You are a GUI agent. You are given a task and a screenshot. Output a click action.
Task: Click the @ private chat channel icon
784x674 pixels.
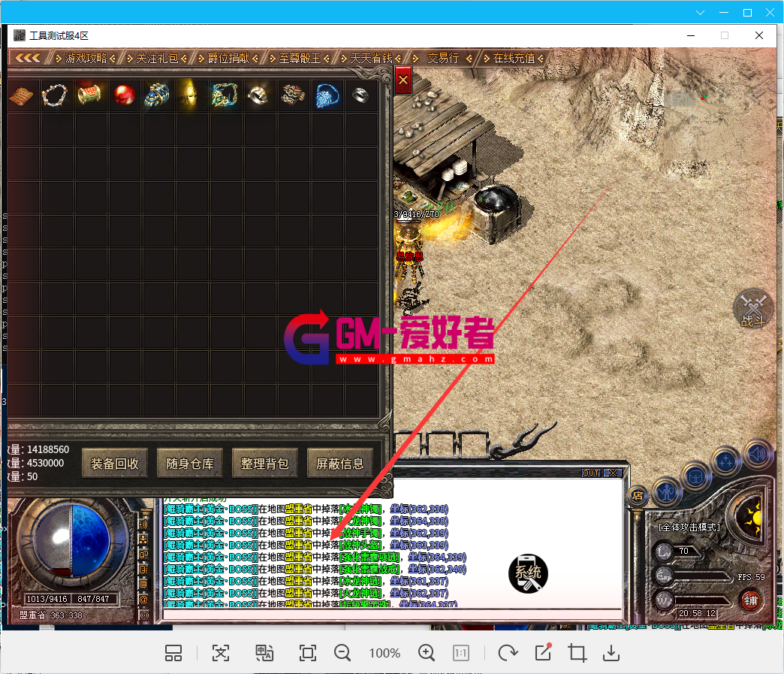pos(143,600)
